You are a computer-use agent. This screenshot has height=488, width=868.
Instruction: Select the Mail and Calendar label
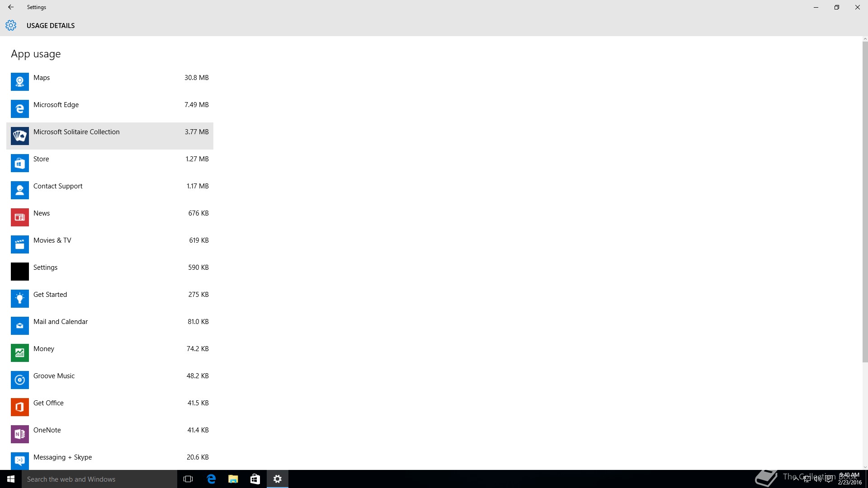pos(61,322)
